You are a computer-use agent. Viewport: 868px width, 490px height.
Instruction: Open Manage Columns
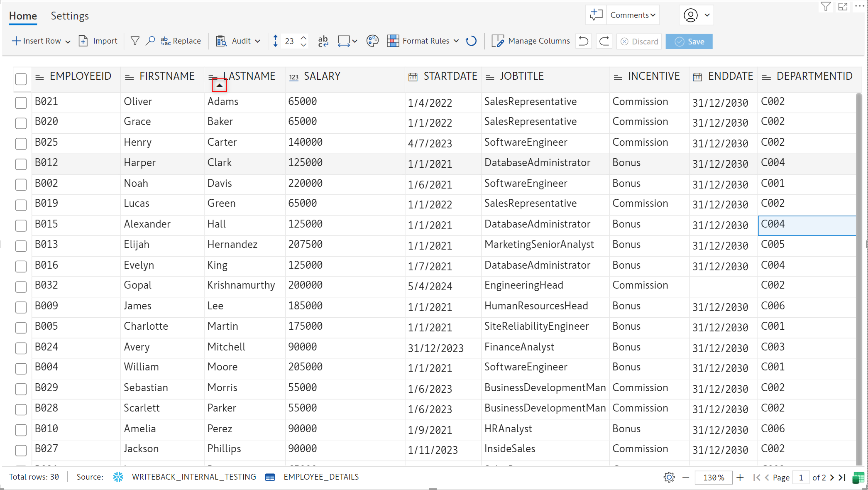531,41
